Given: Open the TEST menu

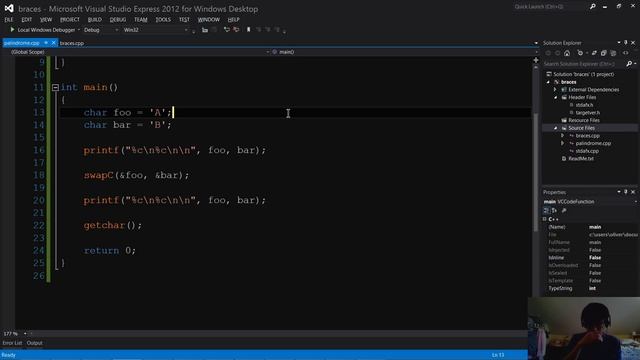Looking at the screenshot, I should coord(184,20).
